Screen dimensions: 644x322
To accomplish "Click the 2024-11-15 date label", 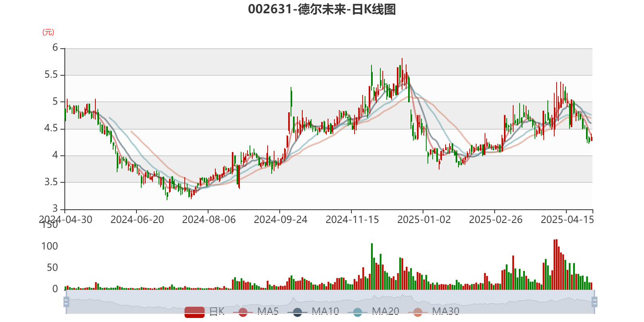I will (352, 220).
